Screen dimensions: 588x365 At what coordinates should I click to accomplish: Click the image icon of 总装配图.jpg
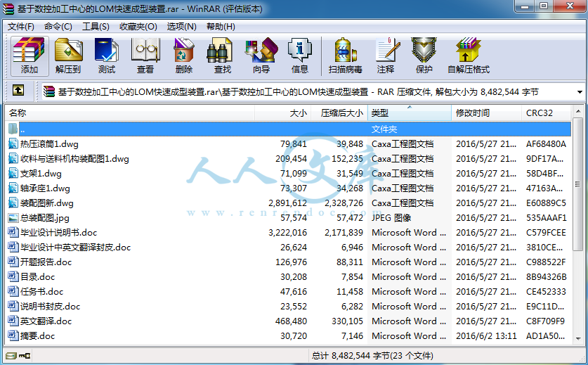(x=13, y=218)
